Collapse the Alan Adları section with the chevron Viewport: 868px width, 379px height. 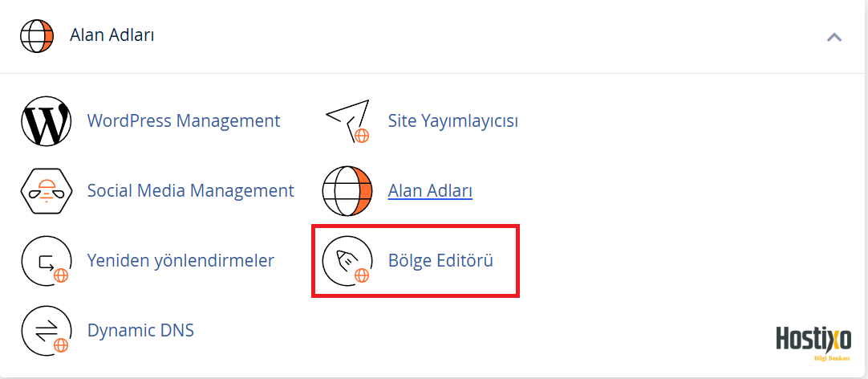834,37
